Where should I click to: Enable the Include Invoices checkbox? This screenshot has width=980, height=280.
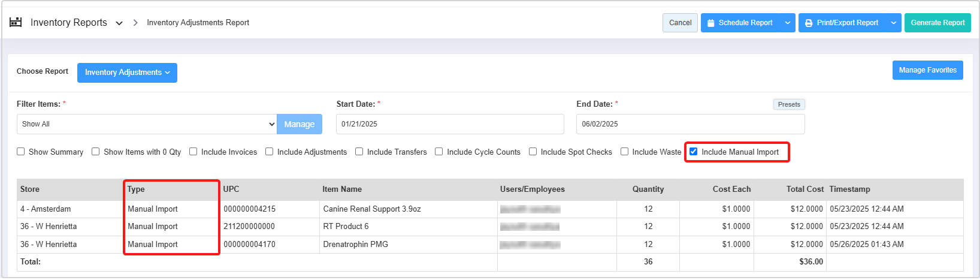[193, 152]
